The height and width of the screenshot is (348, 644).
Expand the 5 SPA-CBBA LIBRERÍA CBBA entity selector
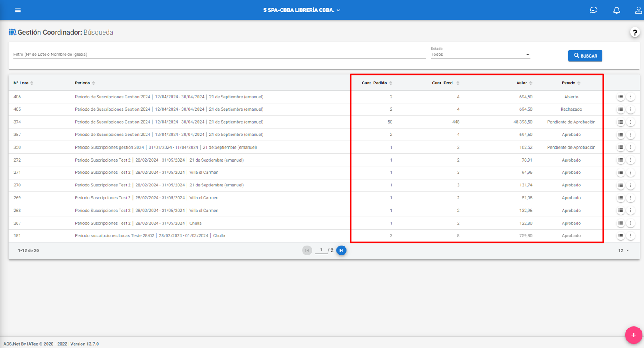[x=301, y=10]
